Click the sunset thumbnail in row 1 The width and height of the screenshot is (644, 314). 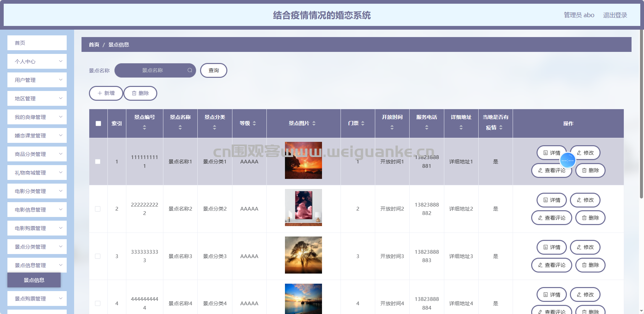click(x=303, y=160)
